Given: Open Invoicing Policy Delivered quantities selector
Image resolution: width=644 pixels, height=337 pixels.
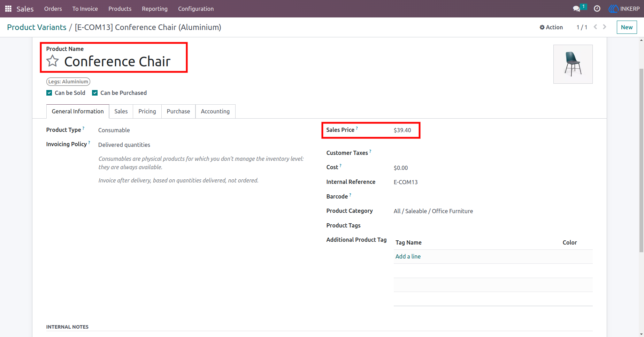Looking at the screenshot, I should click(124, 145).
